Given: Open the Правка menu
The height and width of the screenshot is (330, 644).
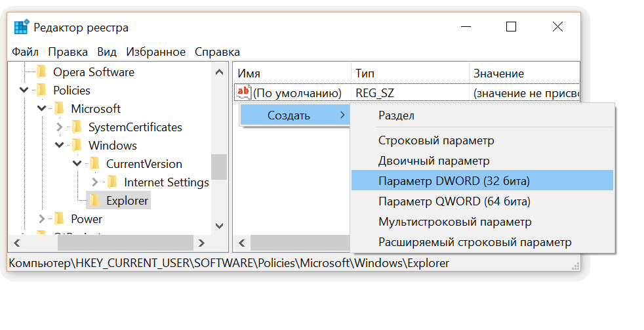Looking at the screenshot, I should coord(68,52).
